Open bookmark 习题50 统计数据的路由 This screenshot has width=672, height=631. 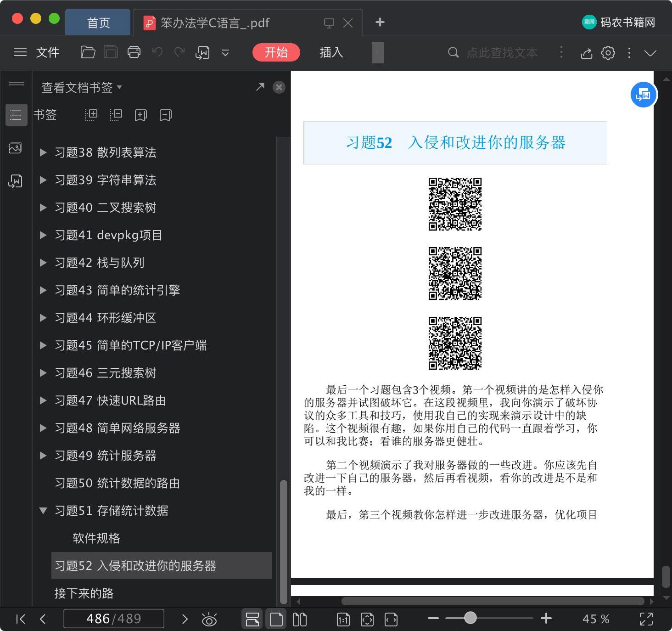117,483
